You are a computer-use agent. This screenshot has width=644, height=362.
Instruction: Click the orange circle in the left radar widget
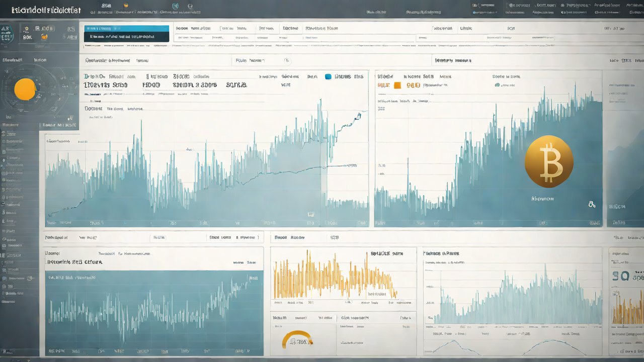click(25, 89)
